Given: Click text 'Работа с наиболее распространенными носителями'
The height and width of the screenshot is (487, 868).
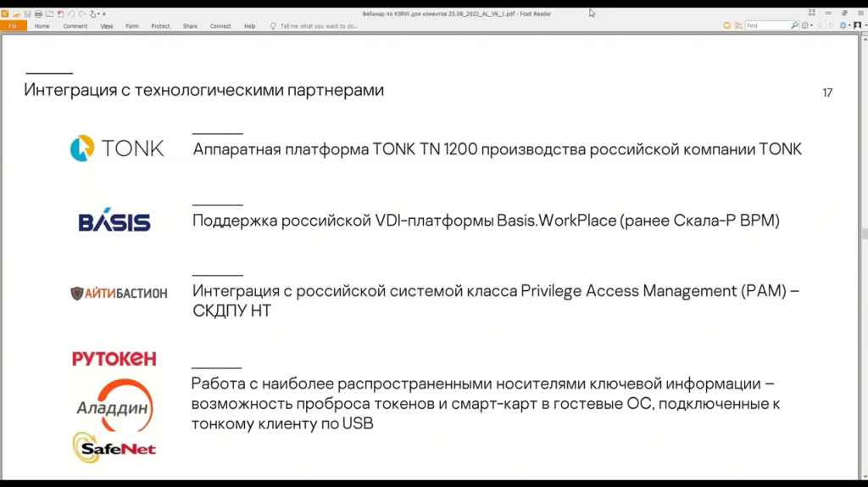Looking at the screenshot, I should 388,383.
